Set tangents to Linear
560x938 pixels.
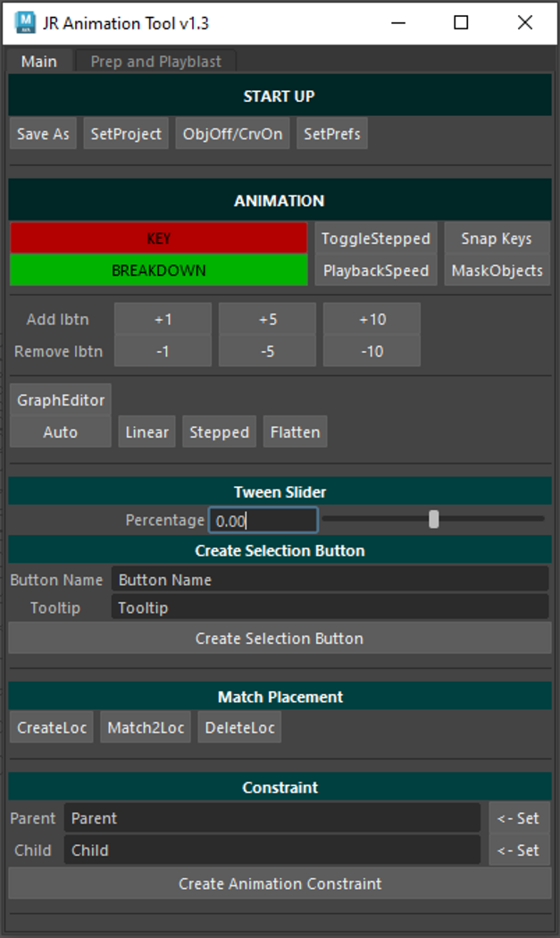[146, 432]
